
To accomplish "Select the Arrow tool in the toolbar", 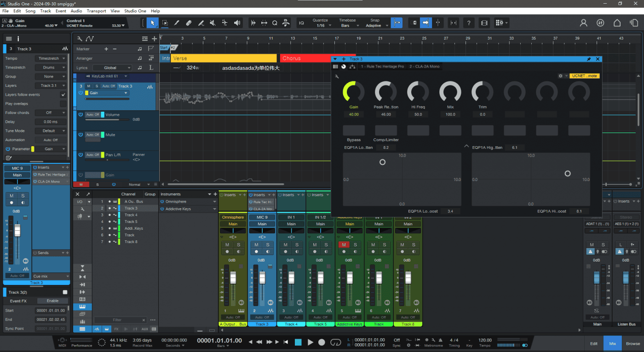I will (153, 23).
